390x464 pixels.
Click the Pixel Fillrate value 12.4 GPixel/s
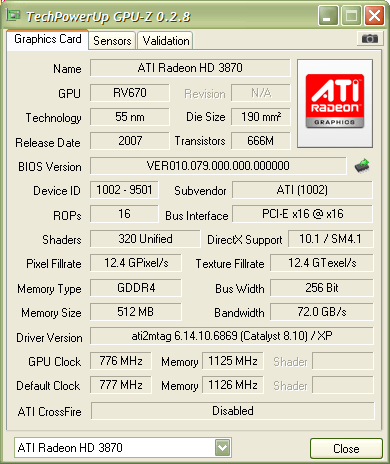[x=136, y=263]
